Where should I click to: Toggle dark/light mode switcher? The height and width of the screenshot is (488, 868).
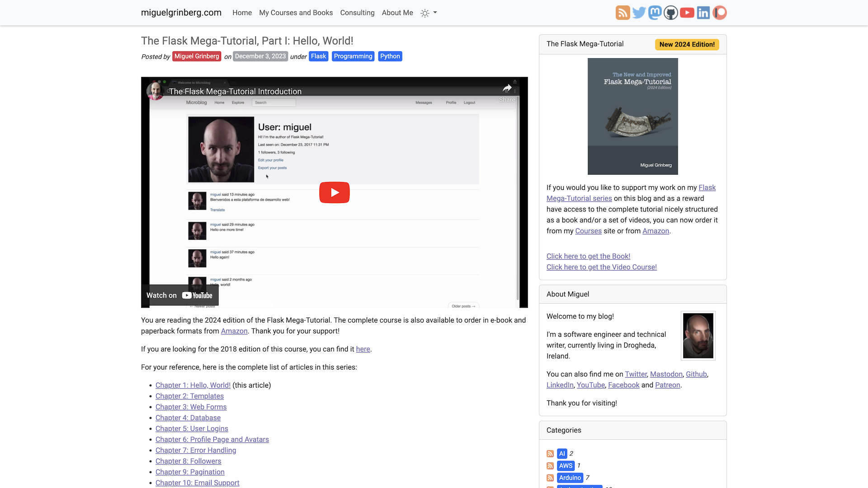click(x=428, y=13)
